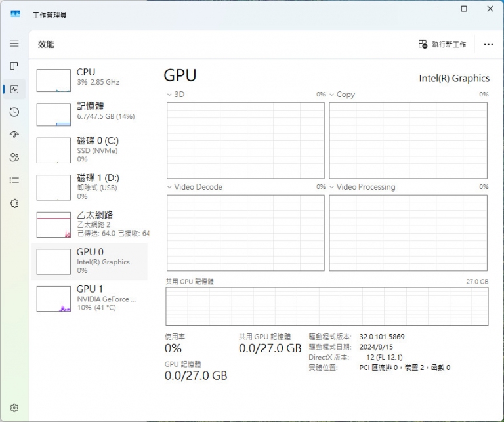Click 卸除式 (USB) disk type text

point(96,188)
